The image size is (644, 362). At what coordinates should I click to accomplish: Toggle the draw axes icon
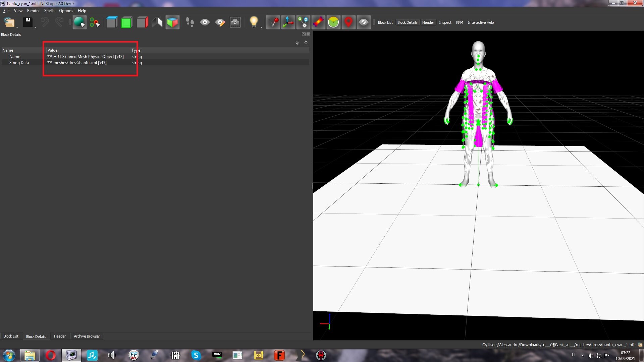click(x=288, y=22)
